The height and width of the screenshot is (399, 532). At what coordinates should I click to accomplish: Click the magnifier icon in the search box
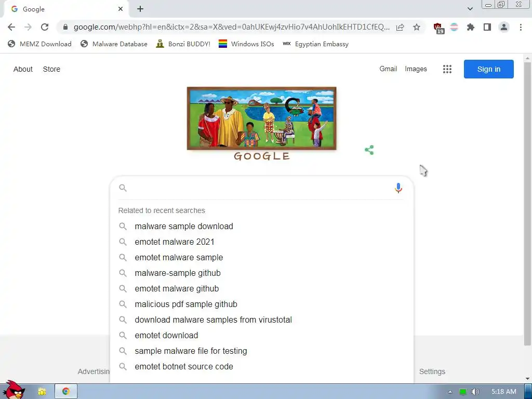click(123, 188)
